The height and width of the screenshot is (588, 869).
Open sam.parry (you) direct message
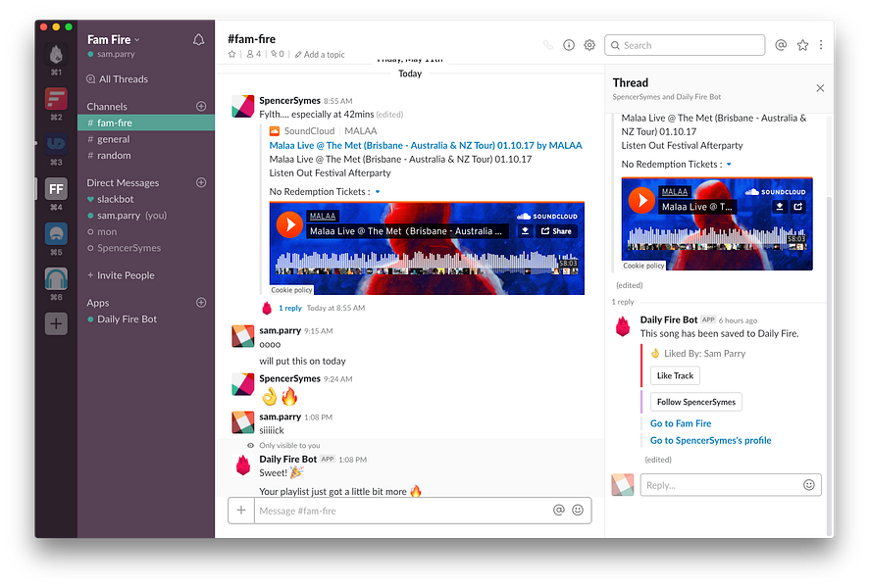(x=146, y=216)
